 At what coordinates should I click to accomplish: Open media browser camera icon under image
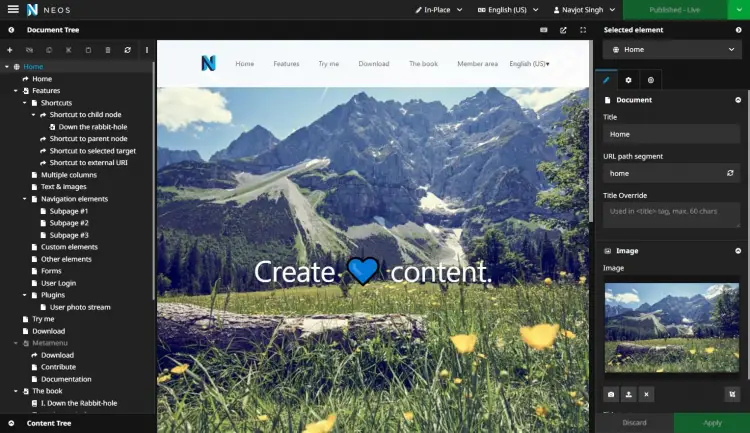(611, 394)
